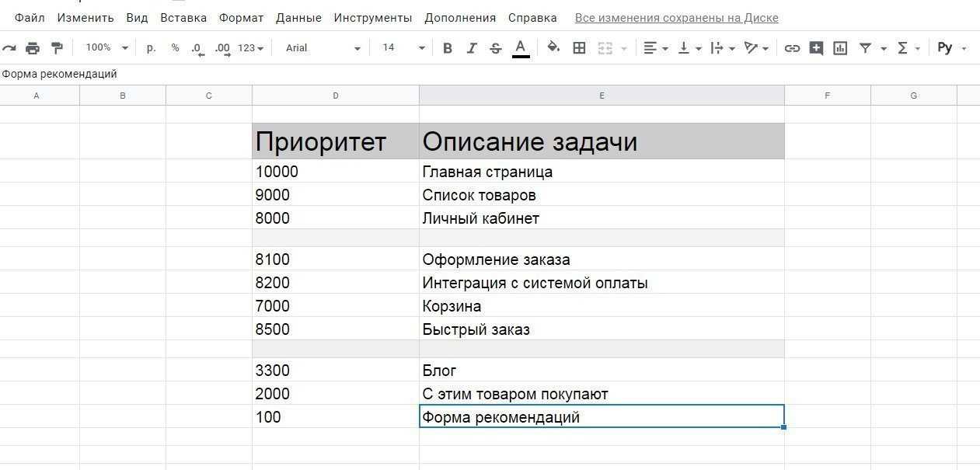Click 'Все изменения сохранены на Диске' link

click(676, 18)
